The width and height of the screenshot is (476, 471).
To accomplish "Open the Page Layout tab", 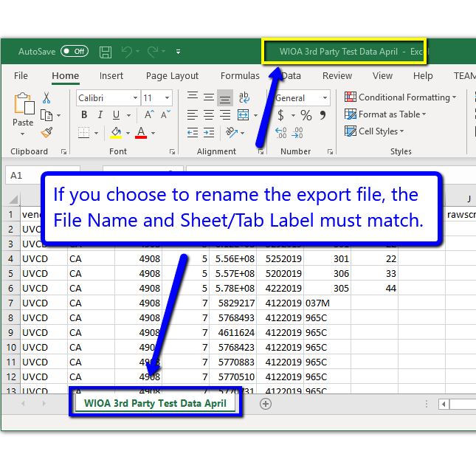I will 172,75.
